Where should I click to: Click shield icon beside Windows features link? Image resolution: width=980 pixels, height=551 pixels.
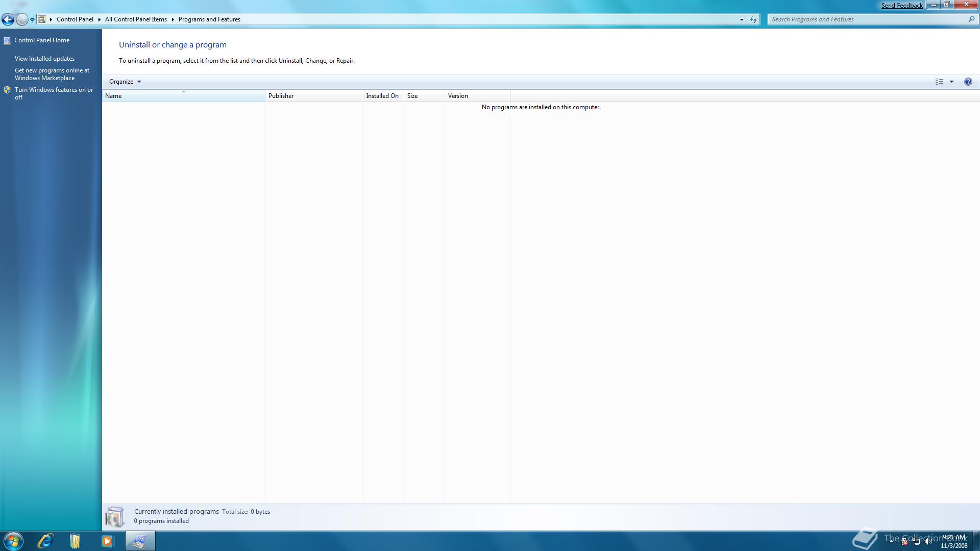coord(7,90)
